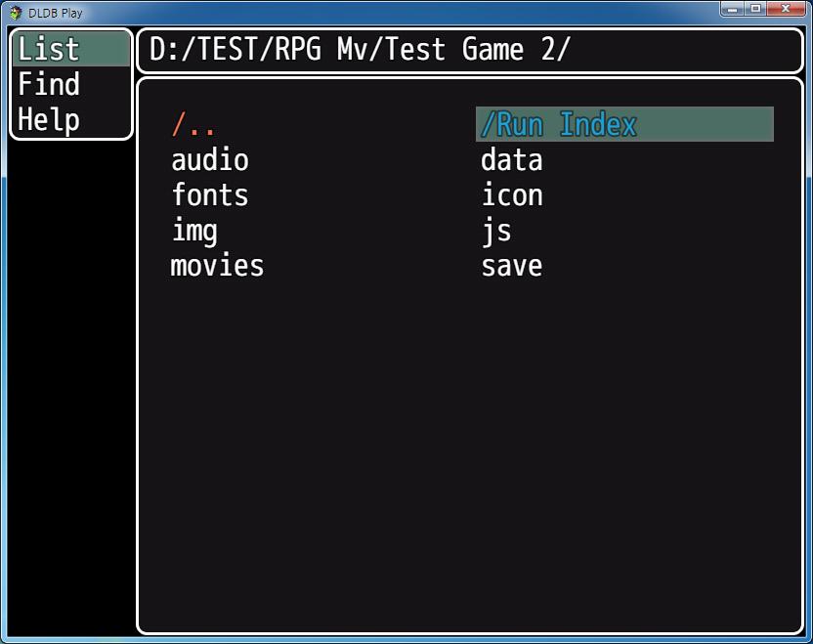
Task: Select the "List" menu item
Action: 49,49
